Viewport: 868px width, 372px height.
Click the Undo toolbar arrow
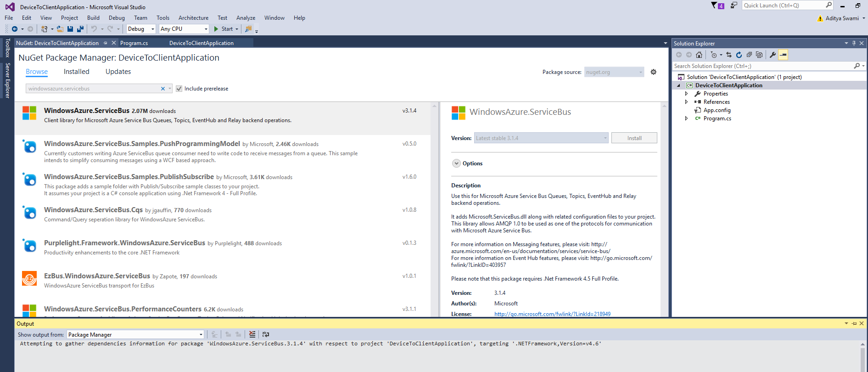point(94,29)
